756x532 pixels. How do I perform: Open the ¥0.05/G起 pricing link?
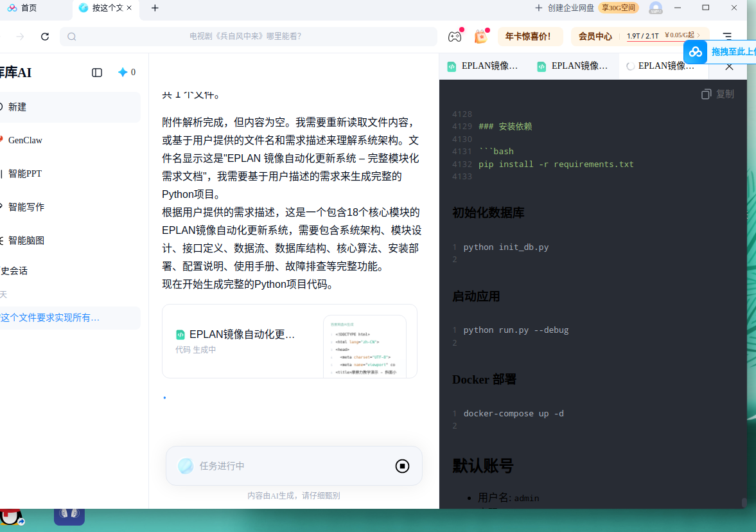pos(682,35)
